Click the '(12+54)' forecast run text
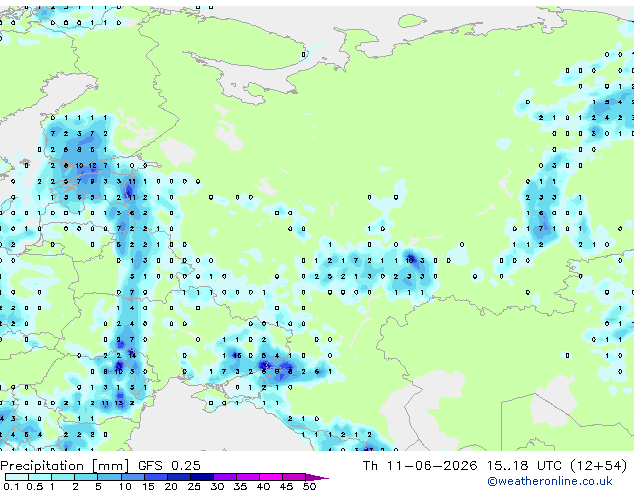 [598, 466]
